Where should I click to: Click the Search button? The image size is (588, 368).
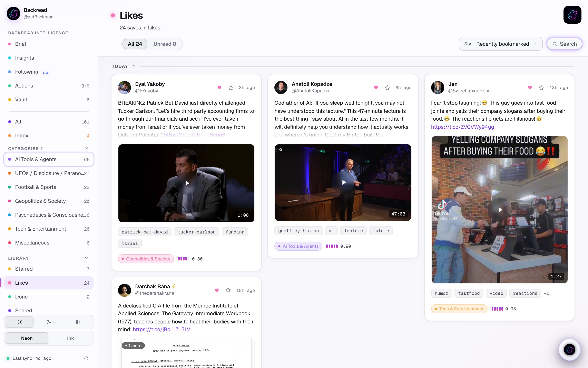tap(564, 44)
